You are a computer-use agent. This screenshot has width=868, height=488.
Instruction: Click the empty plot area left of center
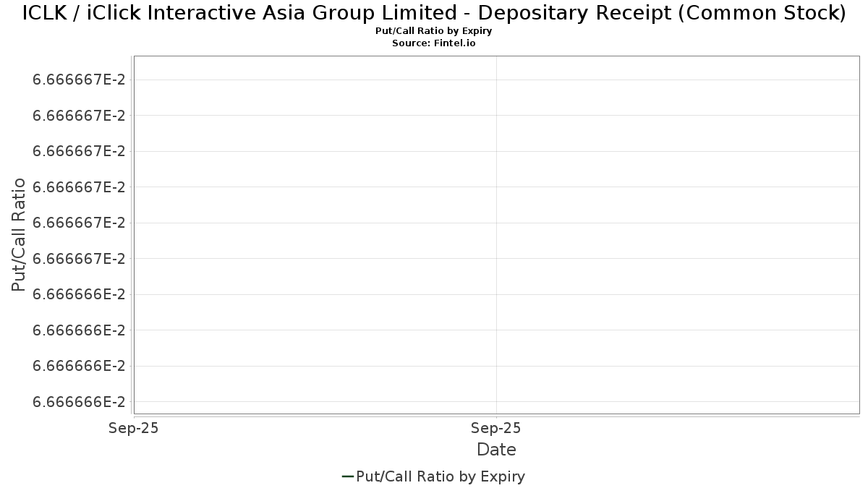pos(315,240)
